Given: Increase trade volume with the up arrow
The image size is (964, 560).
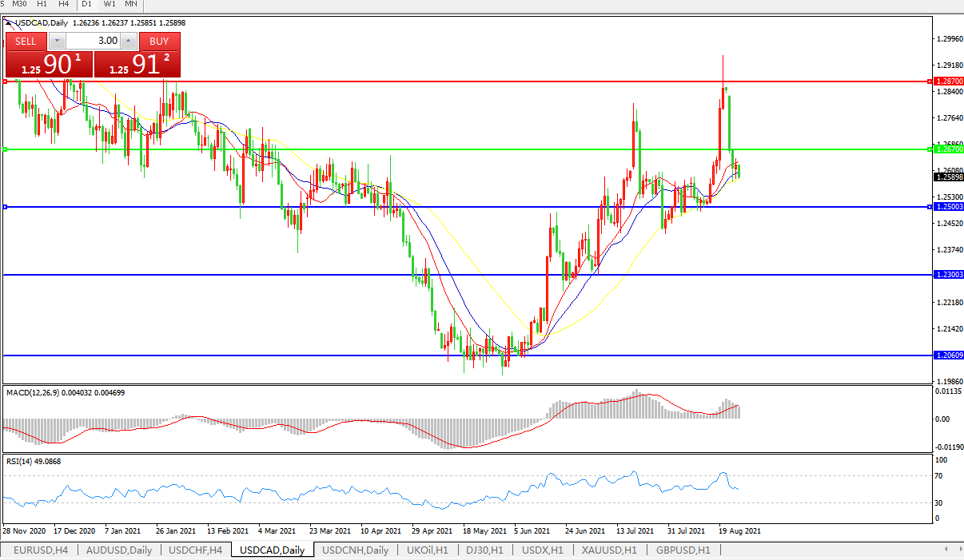Looking at the screenshot, I should coord(129,41).
